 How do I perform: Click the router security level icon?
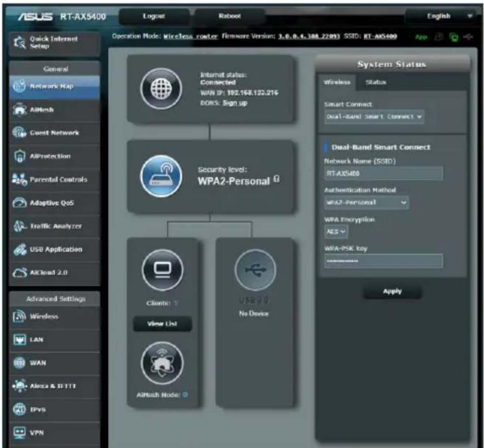(x=161, y=176)
